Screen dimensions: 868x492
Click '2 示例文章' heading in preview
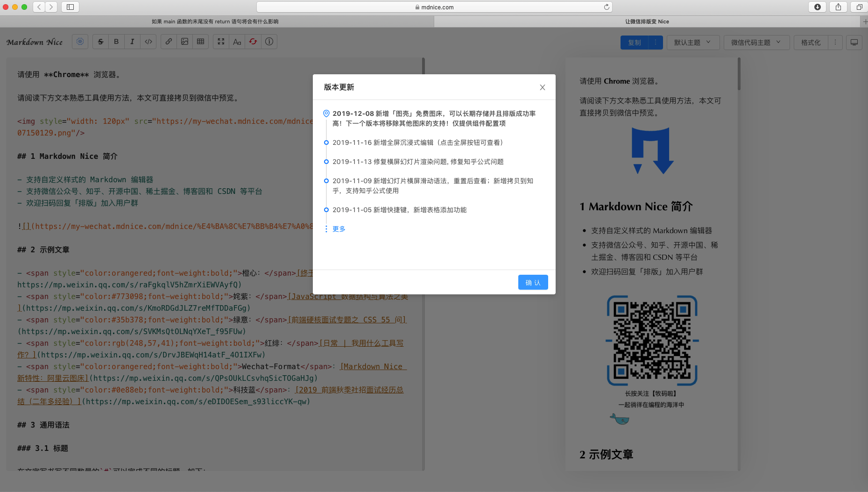[x=606, y=455]
